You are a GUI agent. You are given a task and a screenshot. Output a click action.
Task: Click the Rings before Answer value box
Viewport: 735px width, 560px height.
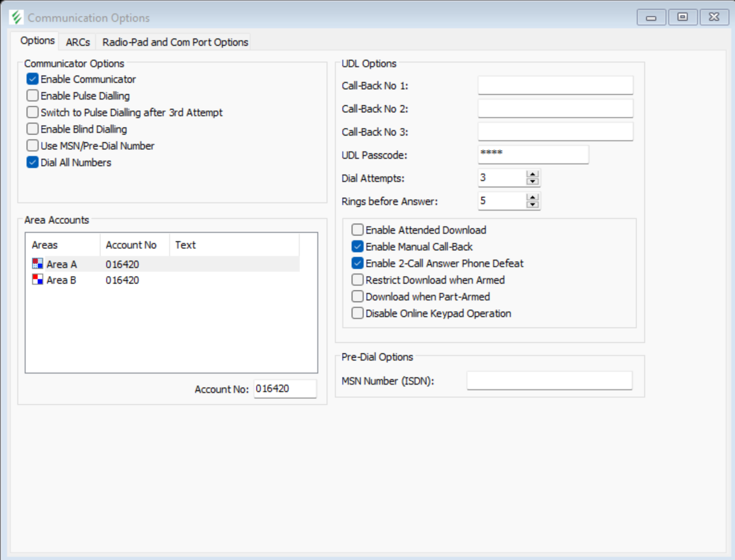(502, 201)
